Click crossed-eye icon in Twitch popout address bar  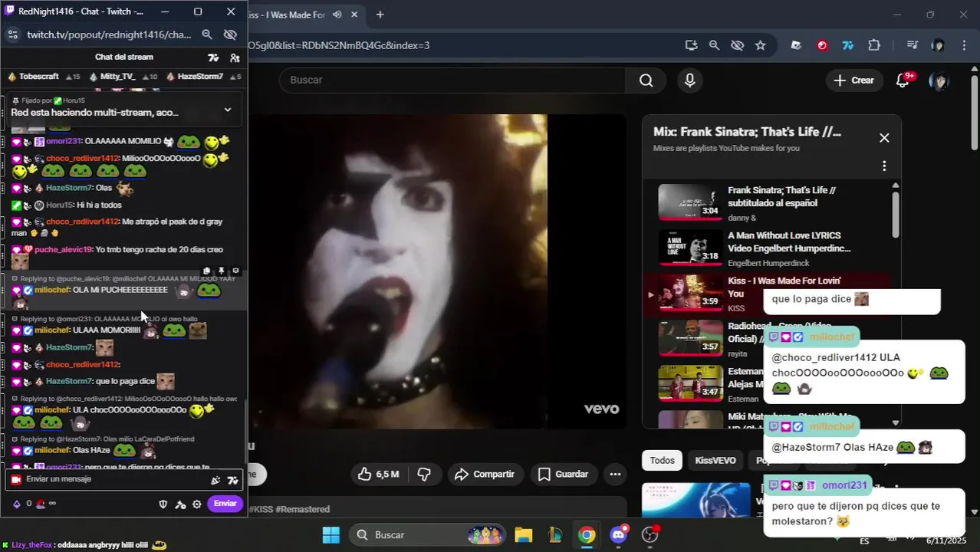(x=229, y=34)
